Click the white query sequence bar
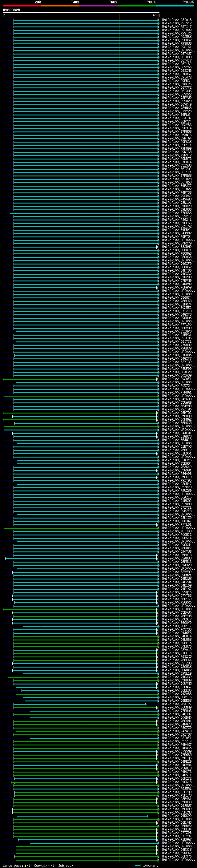The width and height of the screenshot is (197, 868). pyautogui.click(x=81, y=13)
